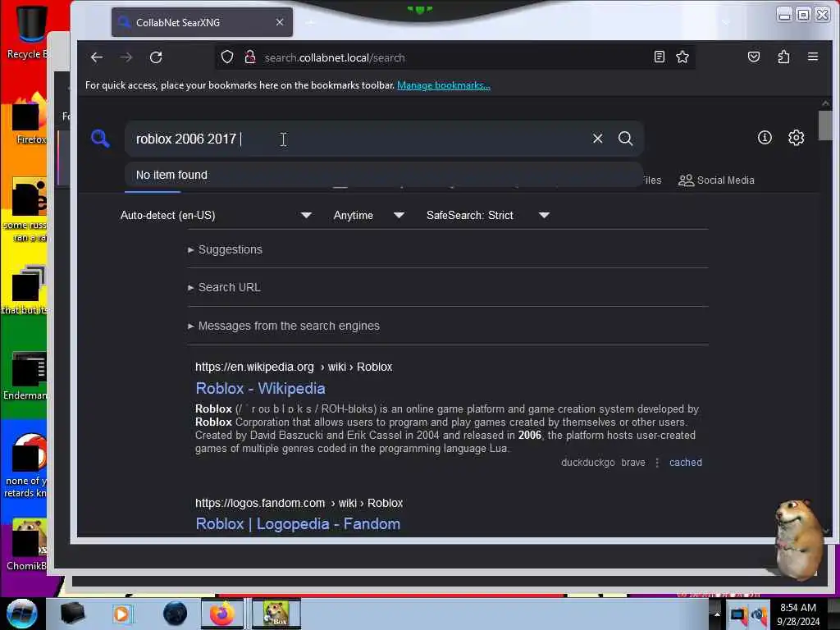Show hidden system tray icons arrow
Screen dimensions: 840x630
716,614
